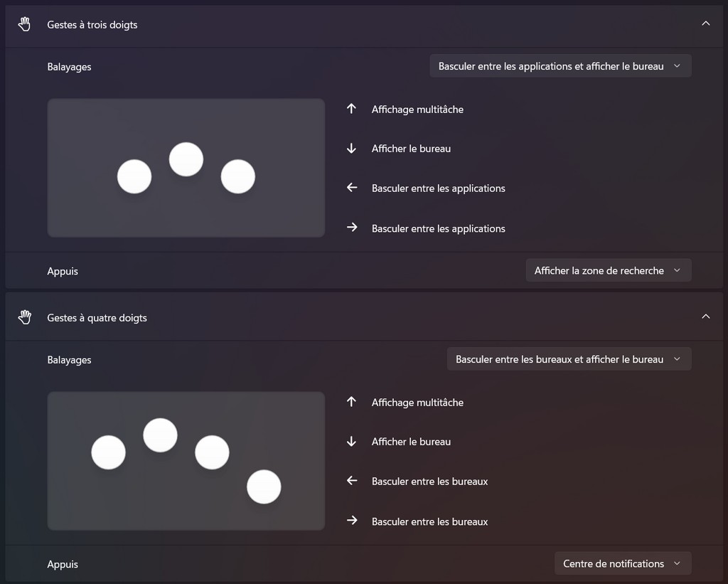Collapse the Gestes à trois doigts section

coord(705,24)
